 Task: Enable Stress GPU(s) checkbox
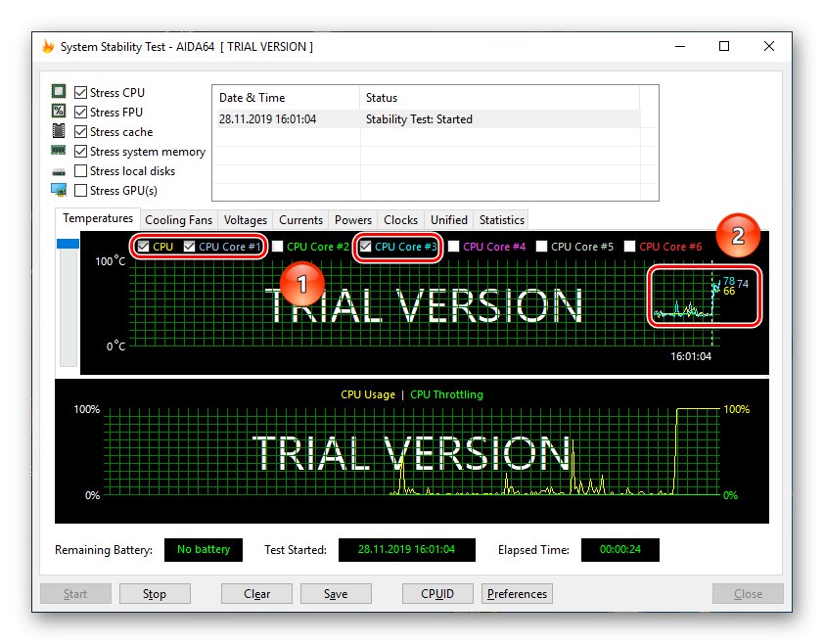(x=80, y=190)
